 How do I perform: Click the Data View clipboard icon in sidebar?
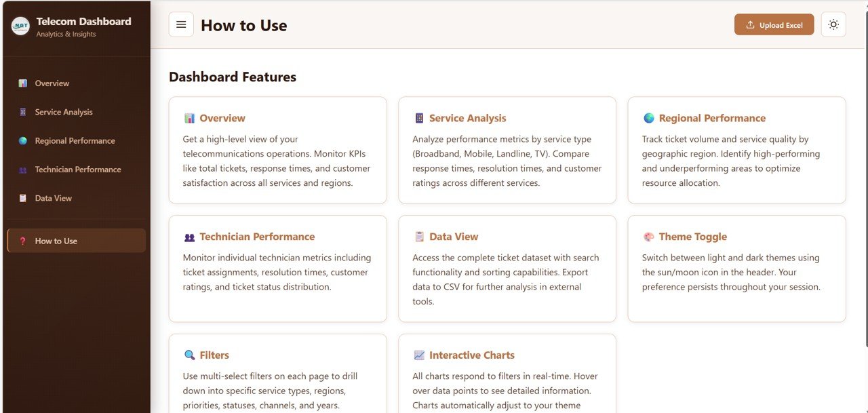23,198
